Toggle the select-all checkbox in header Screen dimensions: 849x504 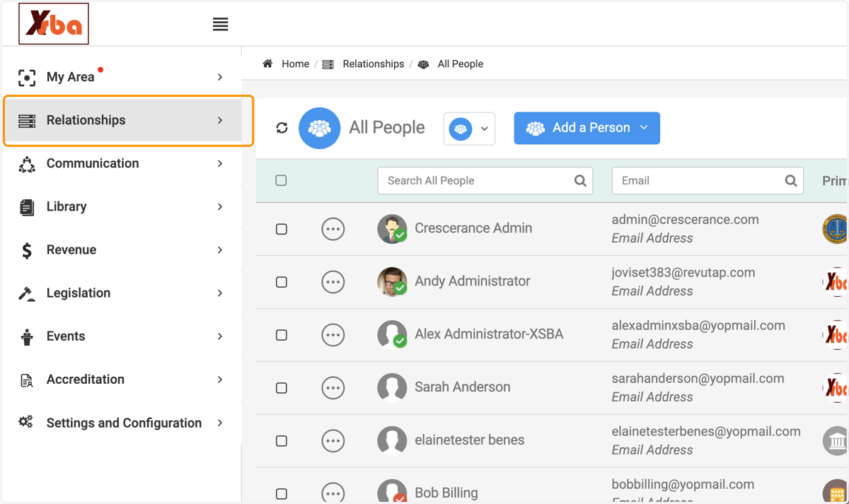coord(281,180)
